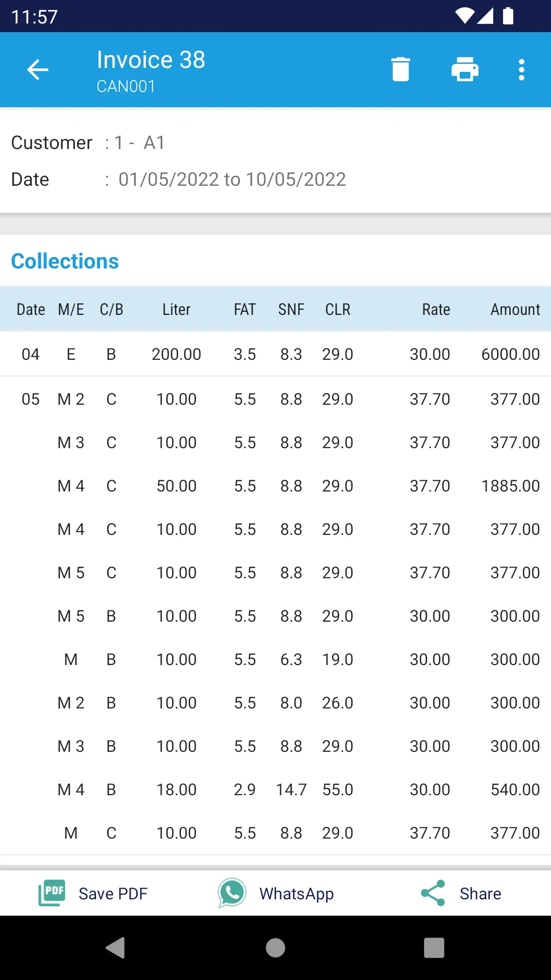The height and width of the screenshot is (980, 551).
Task: Select the 26.0 CLR cell
Action: [338, 703]
